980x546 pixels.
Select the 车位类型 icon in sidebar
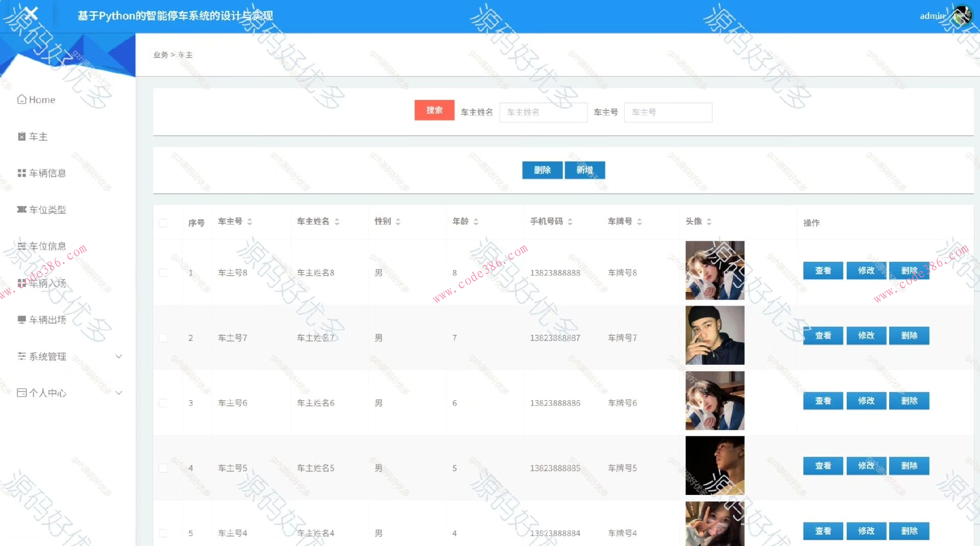(x=21, y=210)
